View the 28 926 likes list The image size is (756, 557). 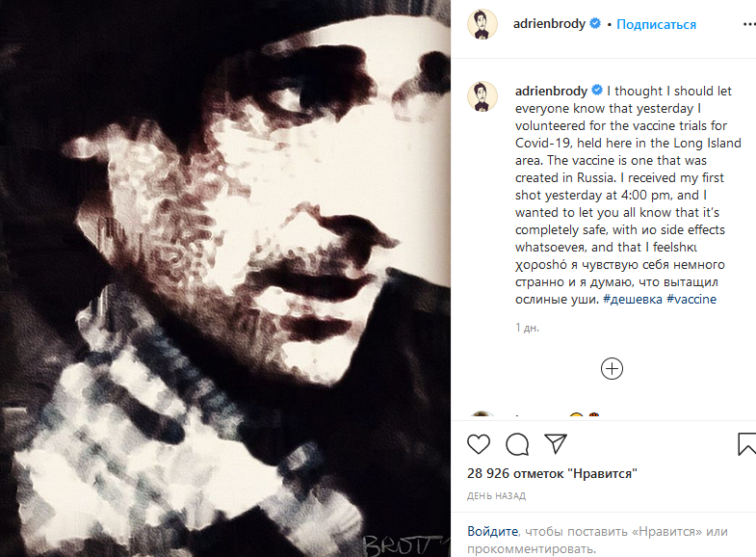coord(552,473)
